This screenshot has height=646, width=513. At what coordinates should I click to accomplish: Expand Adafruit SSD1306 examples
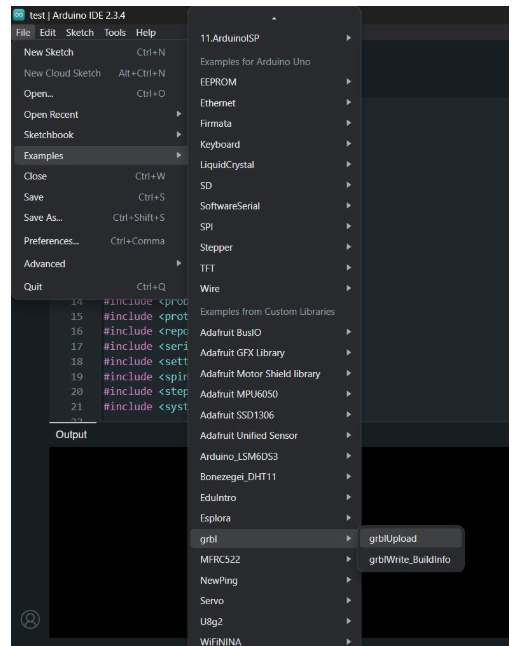point(274,415)
